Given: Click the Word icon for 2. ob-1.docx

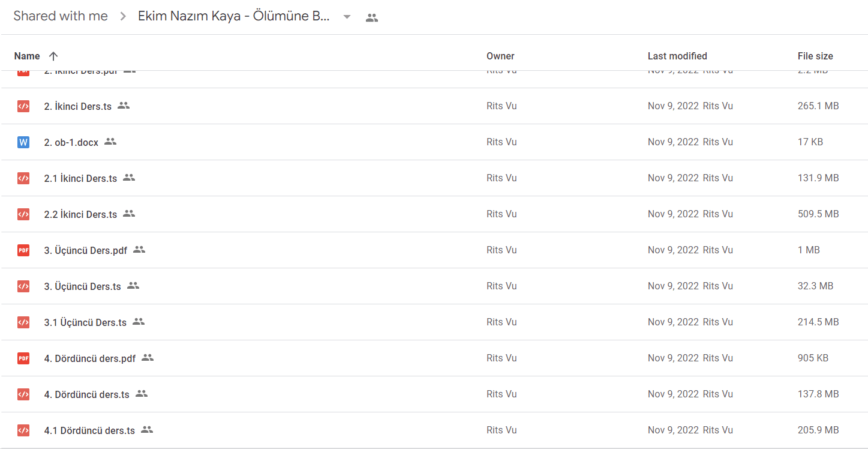Looking at the screenshot, I should [23, 142].
